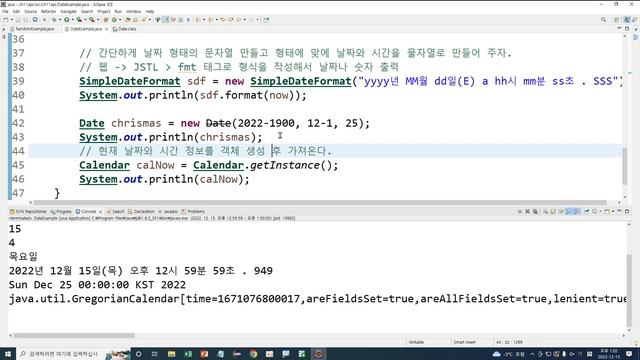Image resolution: width=640 pixels, height=360 pixels.
Task: Click the Debug bug icon
Action: (54, 20)
